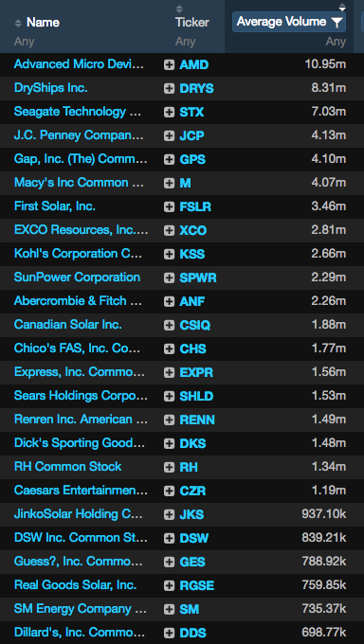The height and width of the screenshot is (644, 364).
Task: Open the Any filter under Average Volume
Action: (x=336, y=42)
